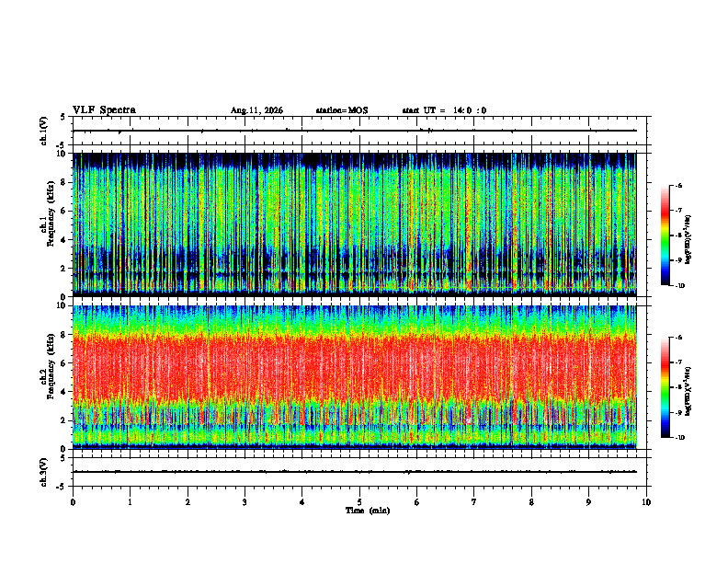Click the ch.1 top colorbar scale
This screenshot has width=728, height=563.
[x=665, y=236]
